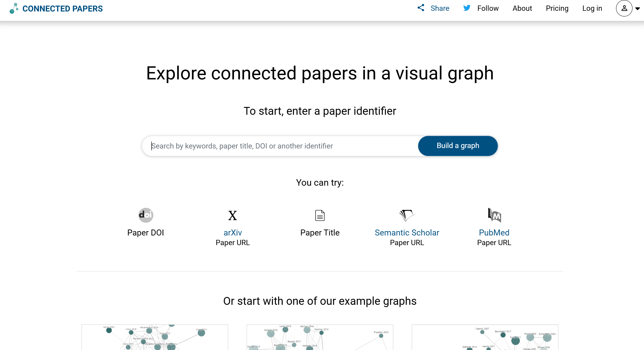Click the Twitter bird icon

click(466, 8)
